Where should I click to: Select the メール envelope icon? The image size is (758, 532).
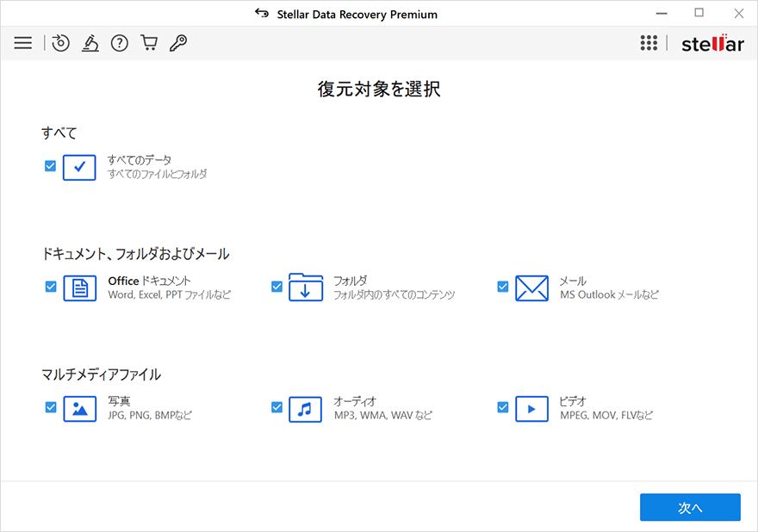tap(531, 288)
